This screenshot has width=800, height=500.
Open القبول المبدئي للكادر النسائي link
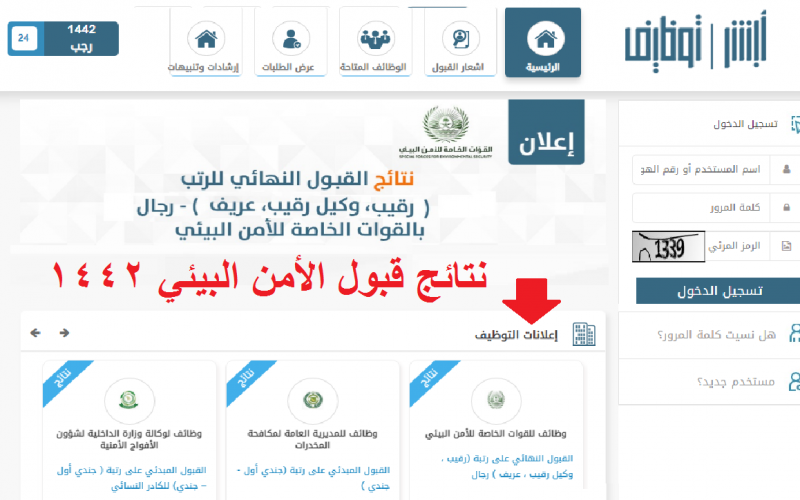point(132,478)
